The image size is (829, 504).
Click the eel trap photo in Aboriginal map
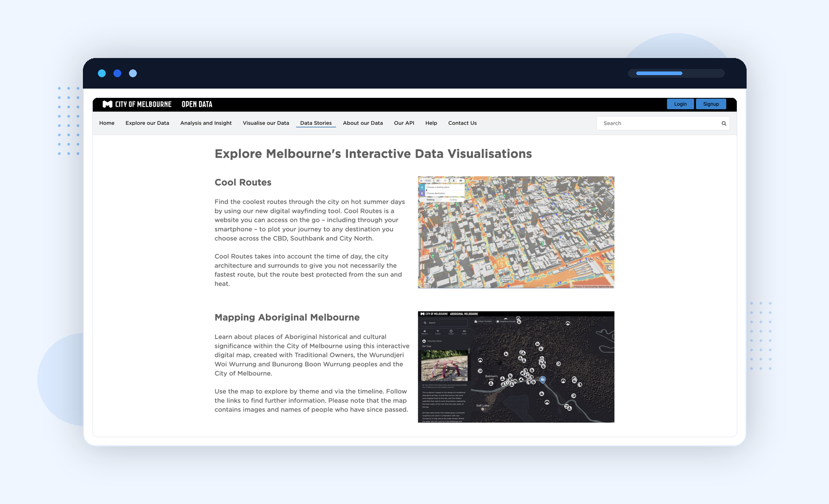coord(445,366)
